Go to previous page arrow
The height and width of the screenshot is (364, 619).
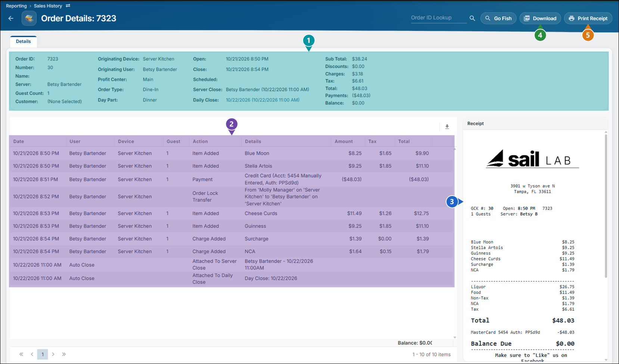[x=32, y=354]
